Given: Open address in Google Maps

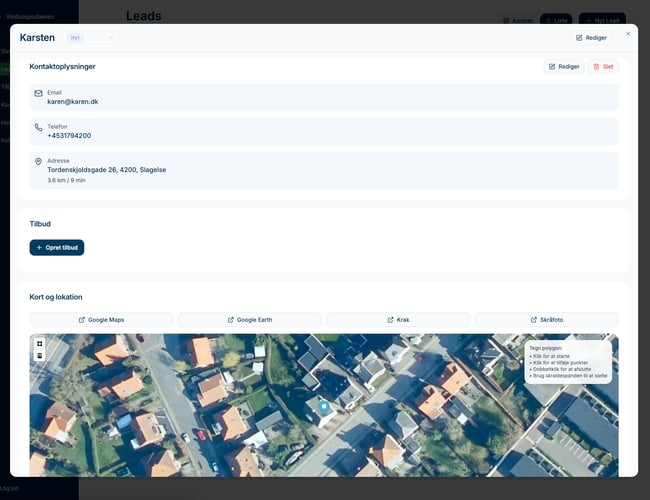Looking at the screenshot, I should click(101, 320).
